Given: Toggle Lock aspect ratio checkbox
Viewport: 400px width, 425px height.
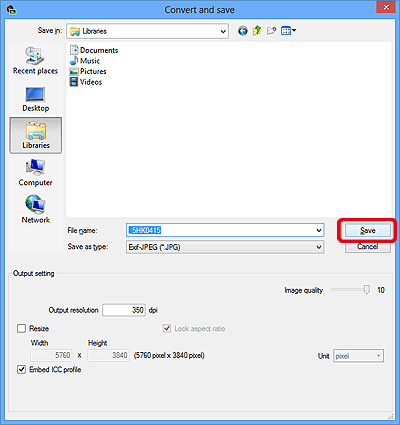Looking at the screenshot, I should pos(167,328).
